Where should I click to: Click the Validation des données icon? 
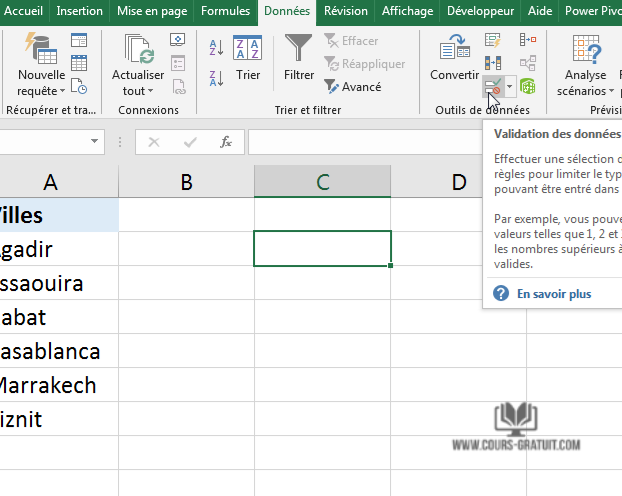tap(493, 88)
